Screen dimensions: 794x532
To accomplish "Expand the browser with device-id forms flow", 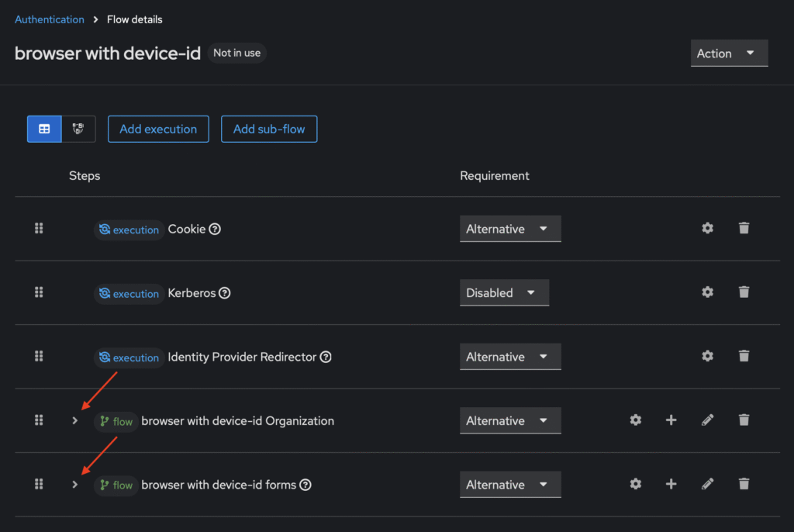I will [x=74, y=484].
